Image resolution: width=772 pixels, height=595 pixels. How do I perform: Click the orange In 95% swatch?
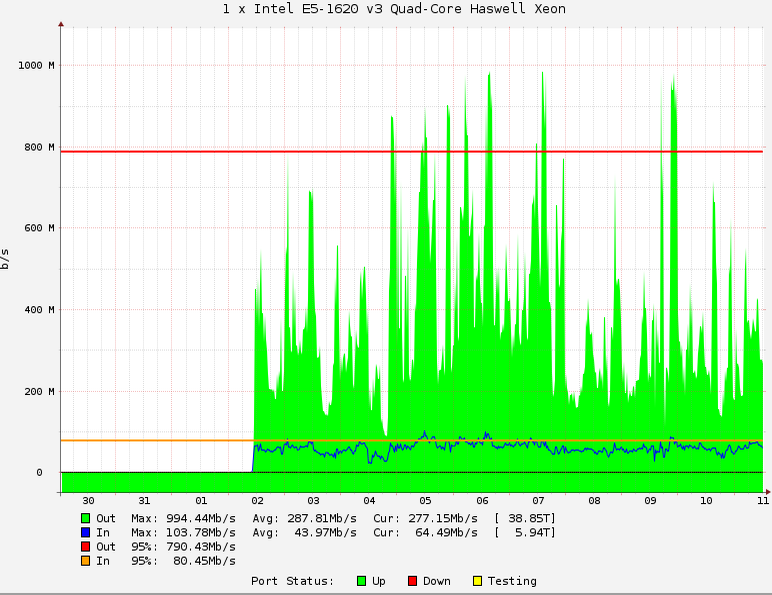pos(86,561)
